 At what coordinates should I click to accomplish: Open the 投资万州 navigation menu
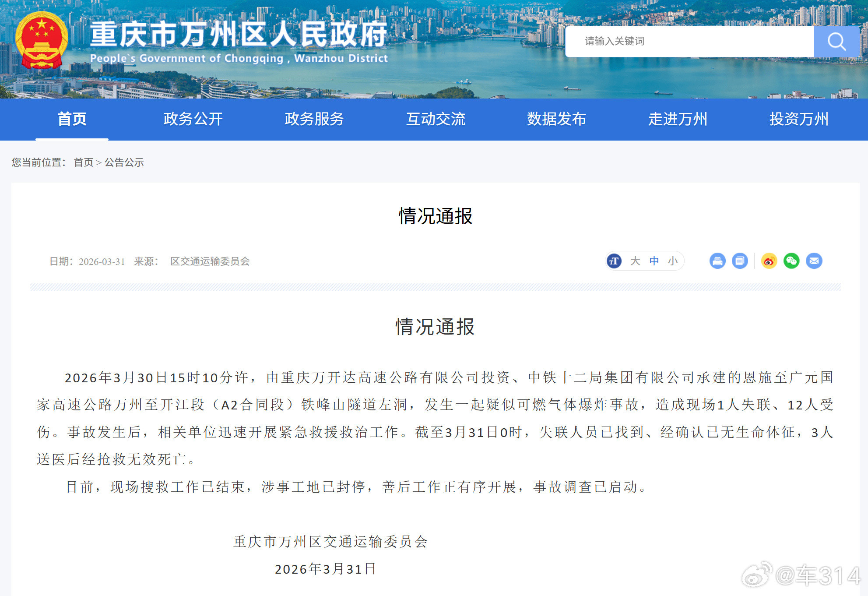point(799,119)
